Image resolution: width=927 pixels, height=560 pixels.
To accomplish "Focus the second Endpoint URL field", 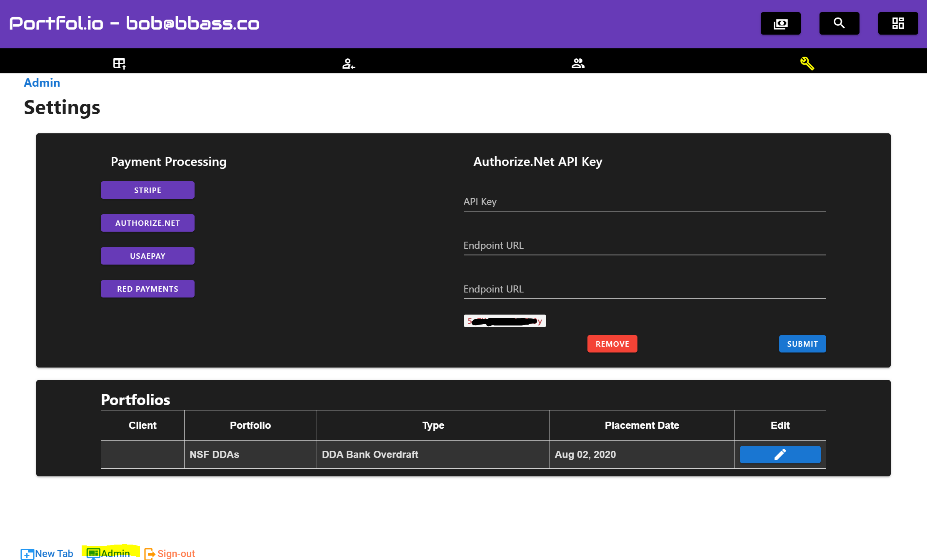I will [x=644, y=290].
